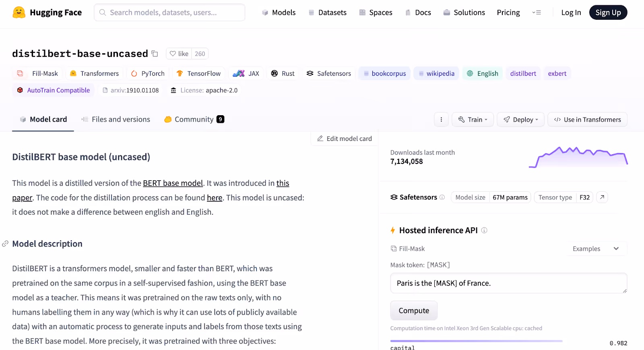Click the heart like icon
Image resolution: width=644 pixels, height=350 pixels.
coord(173,54)
